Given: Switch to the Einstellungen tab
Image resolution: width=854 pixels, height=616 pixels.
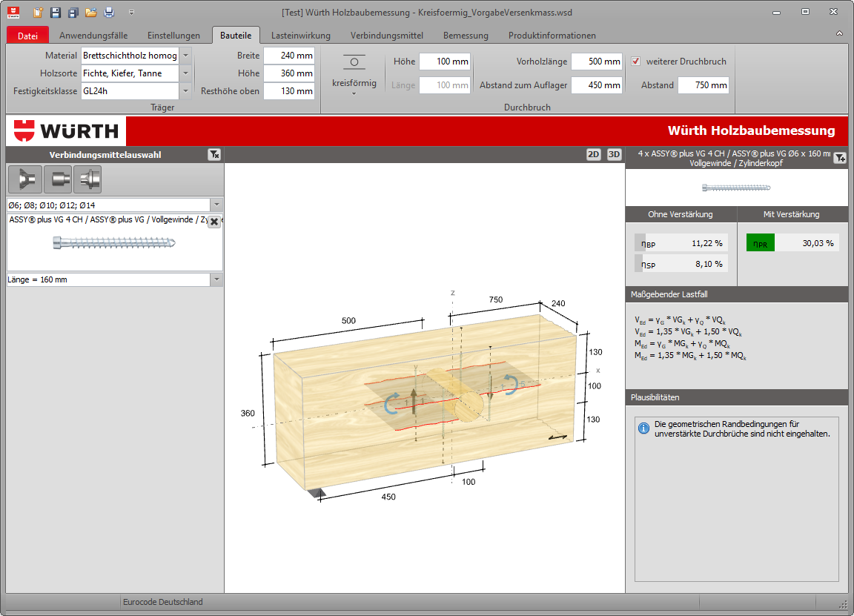Looking at the screenshot, I should click(173, 36).
